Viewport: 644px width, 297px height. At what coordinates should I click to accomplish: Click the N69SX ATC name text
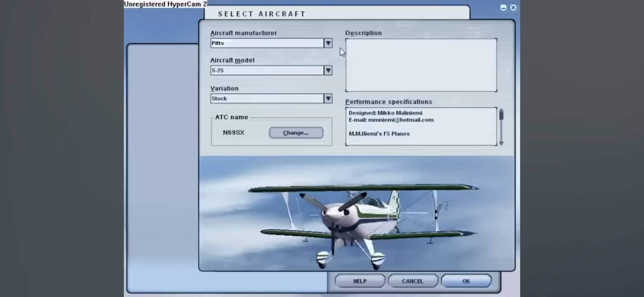coord(234,133)
